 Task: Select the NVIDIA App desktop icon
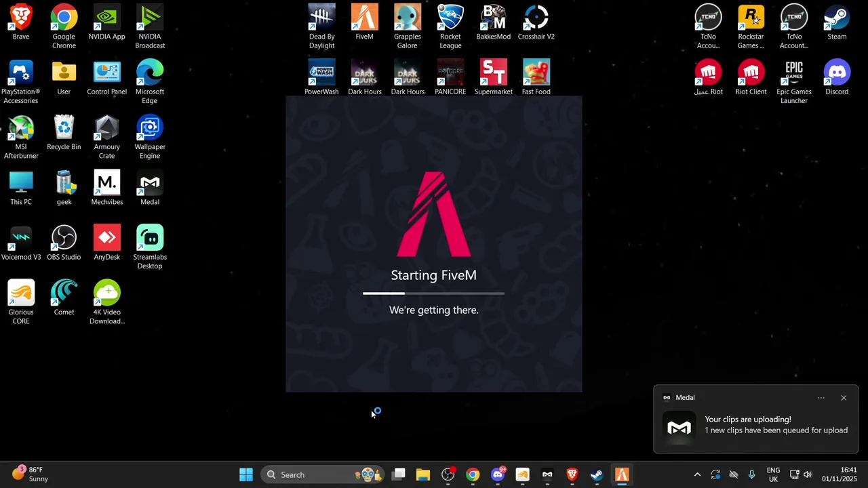106,22
